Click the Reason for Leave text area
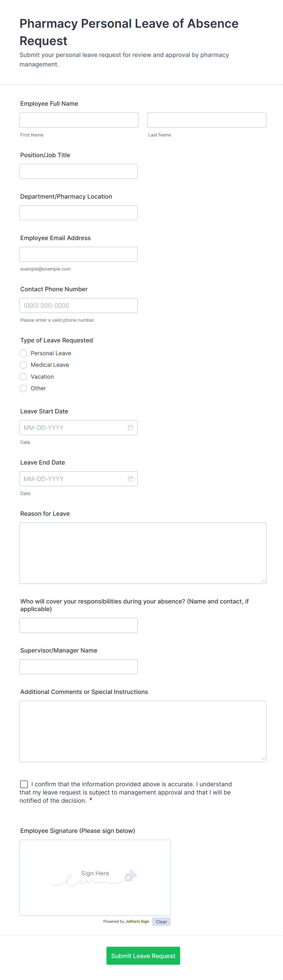 142,552
